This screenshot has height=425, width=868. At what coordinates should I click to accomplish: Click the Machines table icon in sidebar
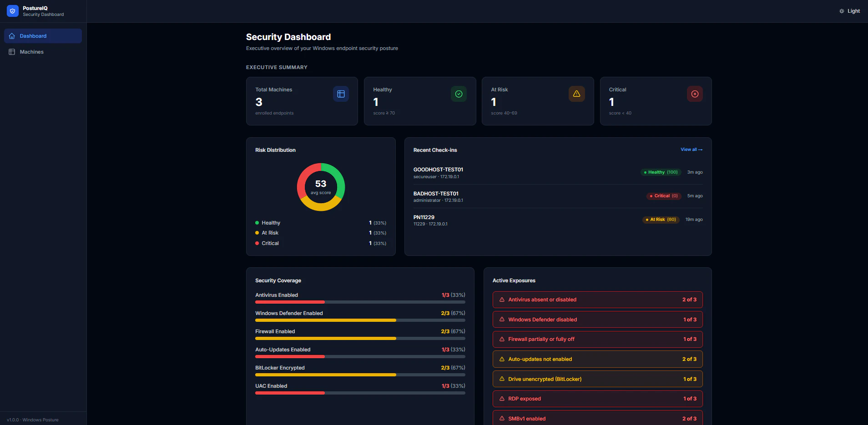[x=12, y=52]
